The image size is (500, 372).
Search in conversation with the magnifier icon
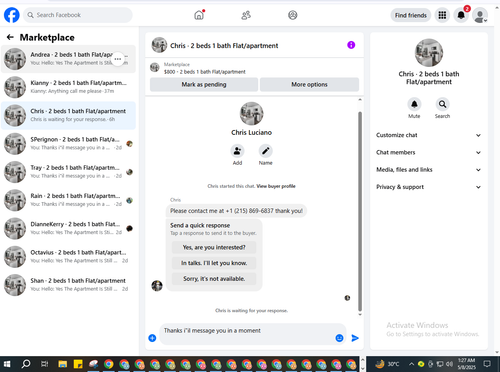442,104
